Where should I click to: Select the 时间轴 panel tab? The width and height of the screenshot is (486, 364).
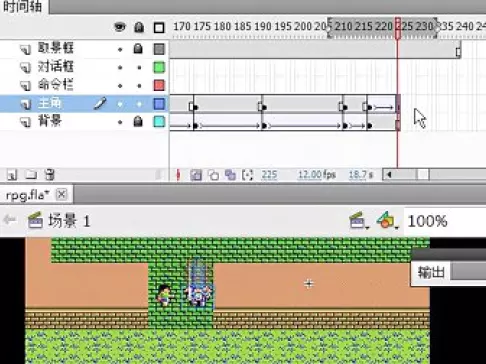coord(23,6)
